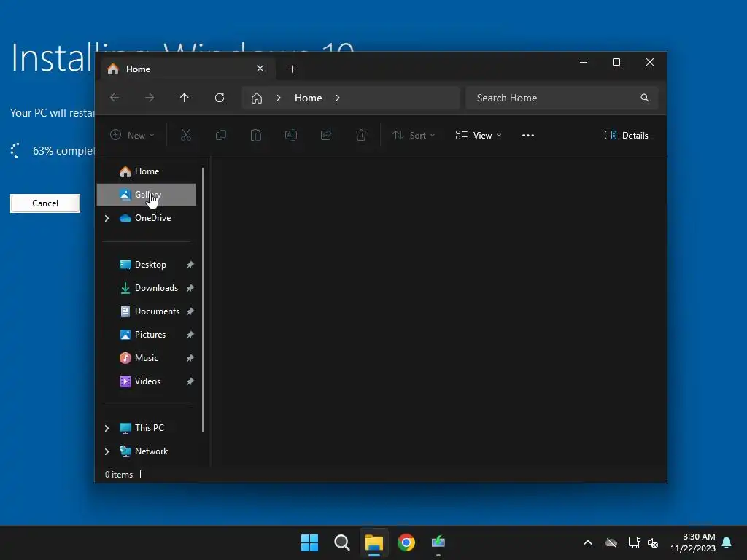Open the See more three-dots menu
747x560 pixels.
(x=528, y=135)
